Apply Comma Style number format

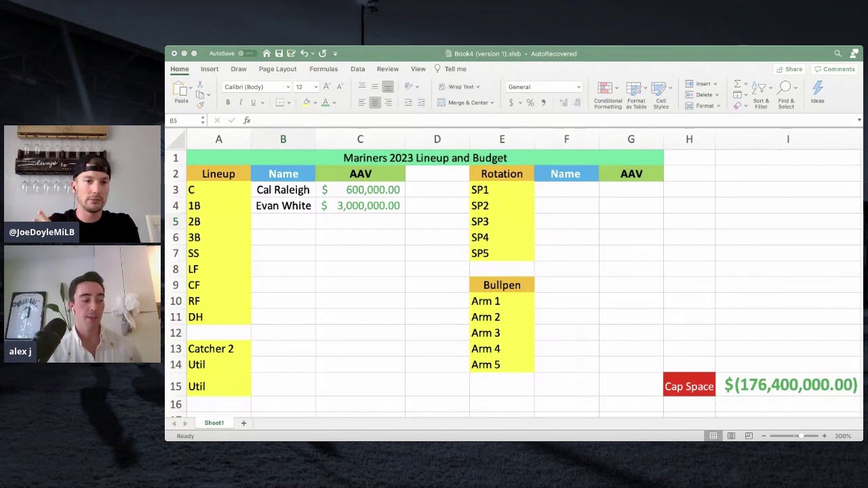pos(543,102)
